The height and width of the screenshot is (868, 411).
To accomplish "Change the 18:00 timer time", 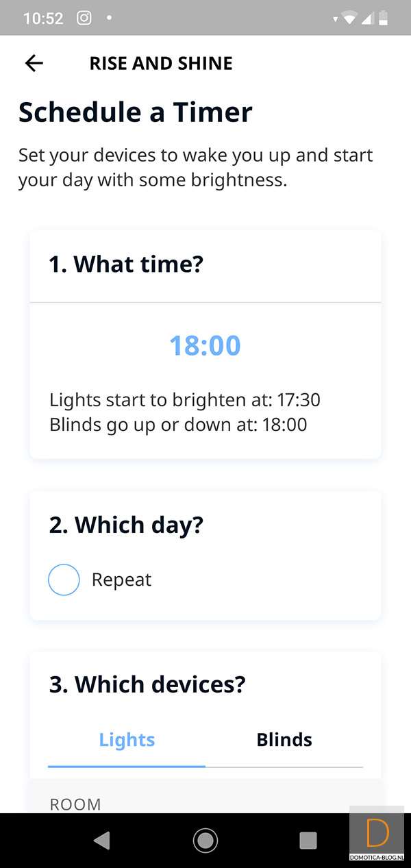I will (205, 345).
